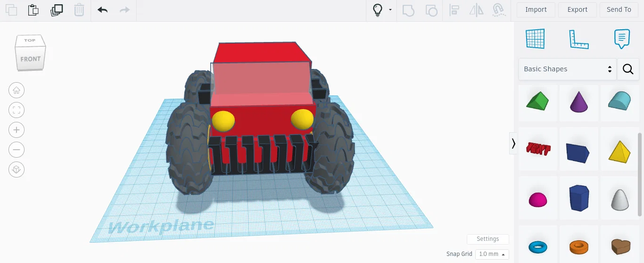Select the green Roof shape
The image size is (644, 263).
pos(538,101)
